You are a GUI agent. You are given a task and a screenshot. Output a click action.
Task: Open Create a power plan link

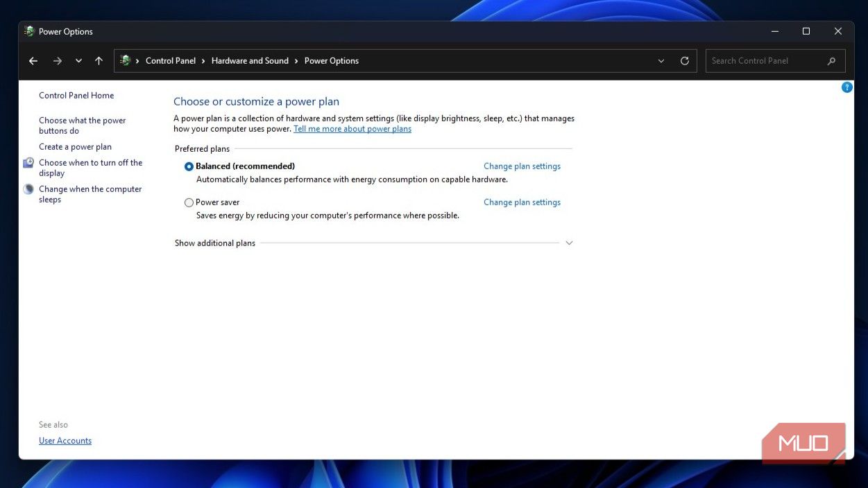click(x=75, y=147)
